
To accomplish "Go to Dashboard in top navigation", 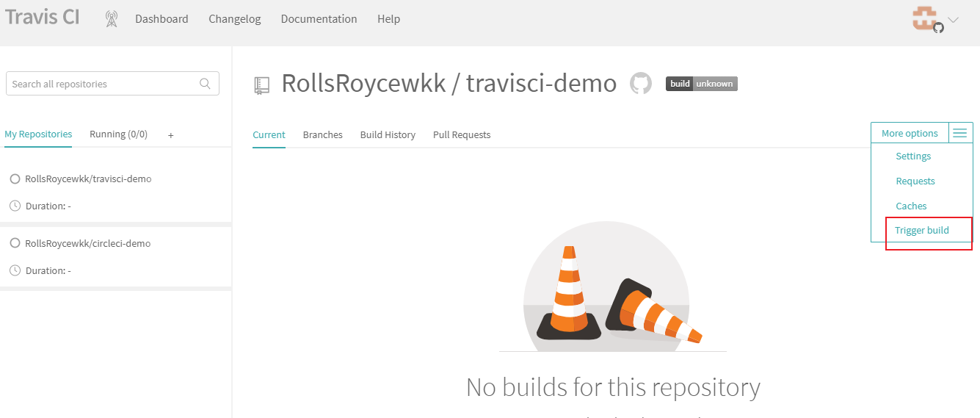I will click(x=161, y=19).
